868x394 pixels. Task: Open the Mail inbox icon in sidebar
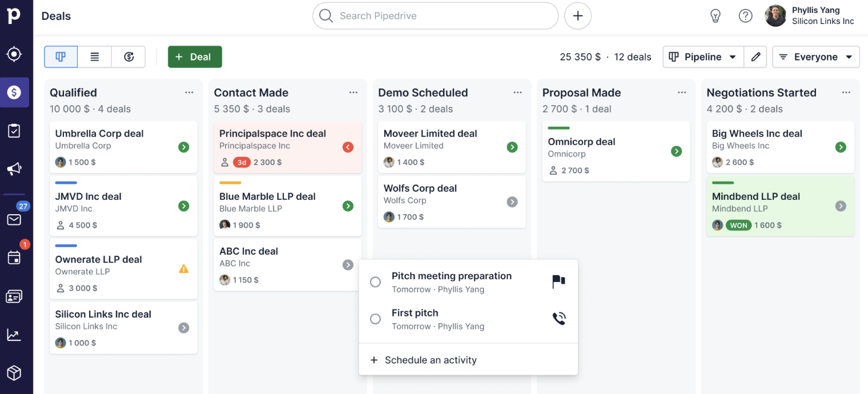(x=14, y=220)
